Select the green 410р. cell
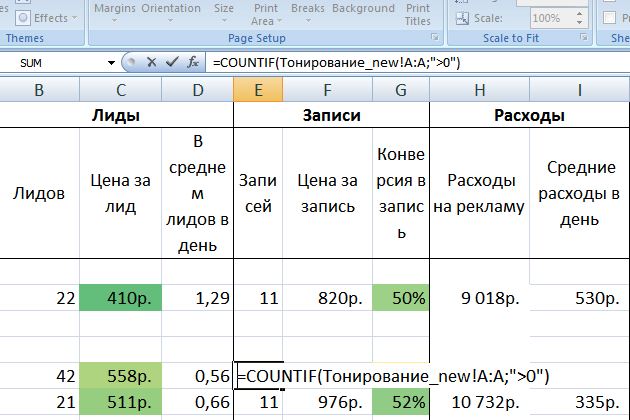The height and width of the screenshot is (420, 630). coord(121,298)
